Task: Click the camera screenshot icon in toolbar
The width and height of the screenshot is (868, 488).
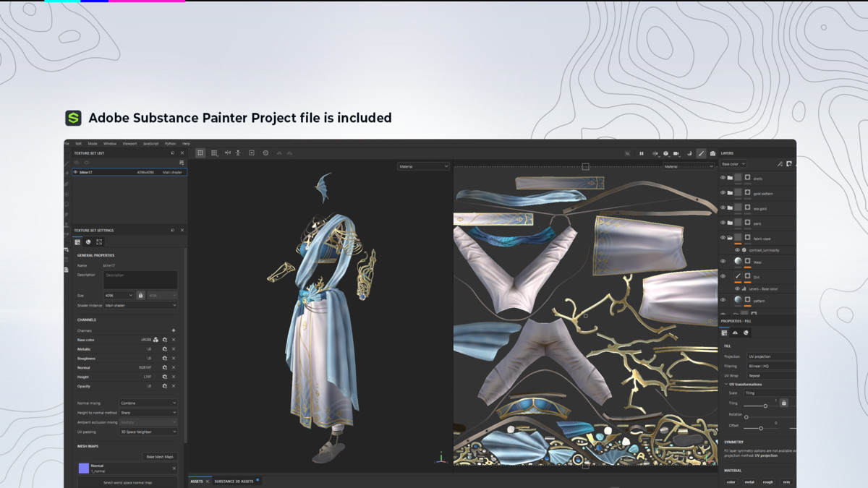Action: 712,153
